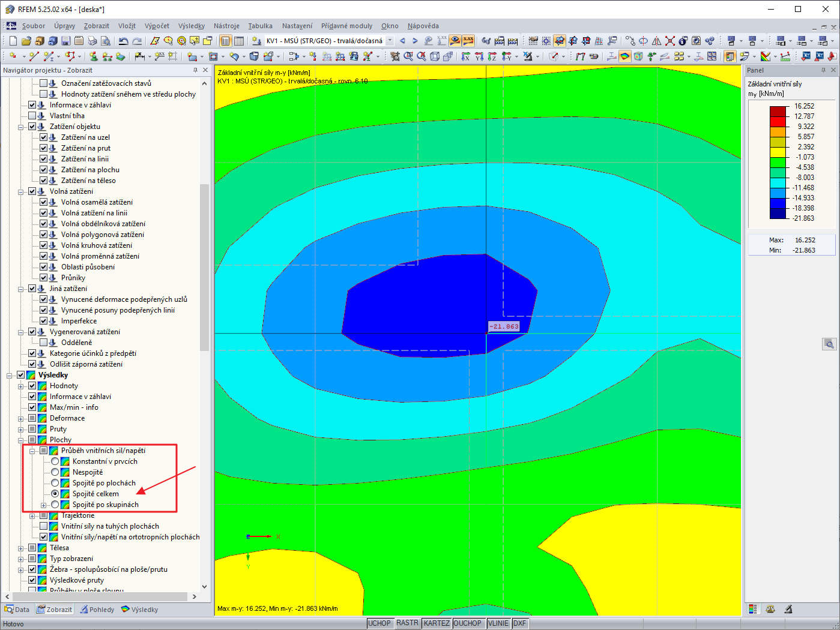Select the Nespojité radio button

pyautogui.click(x=55, y=472)
